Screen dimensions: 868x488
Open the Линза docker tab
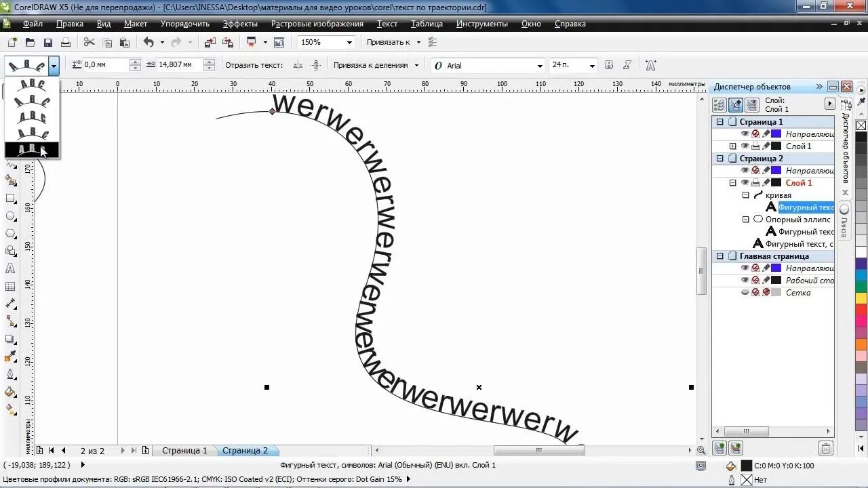[x=844, y=222]
